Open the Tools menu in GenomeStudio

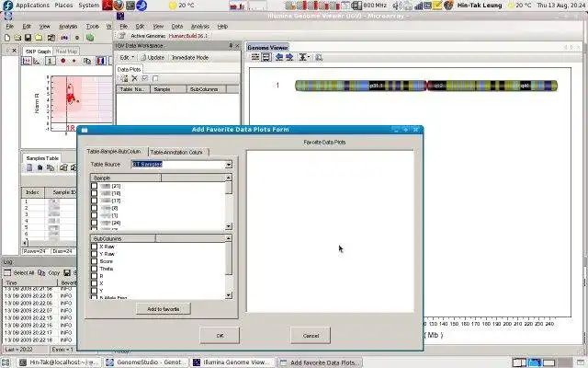[92, 27]
